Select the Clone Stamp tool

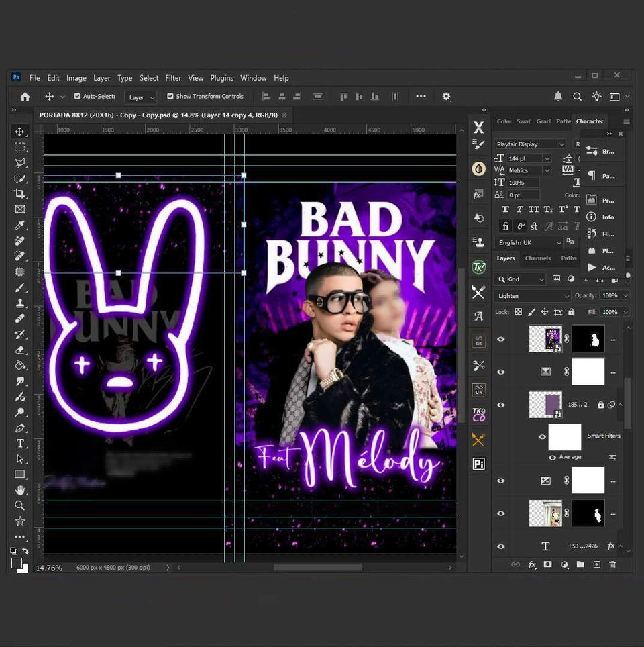point(19,303)
